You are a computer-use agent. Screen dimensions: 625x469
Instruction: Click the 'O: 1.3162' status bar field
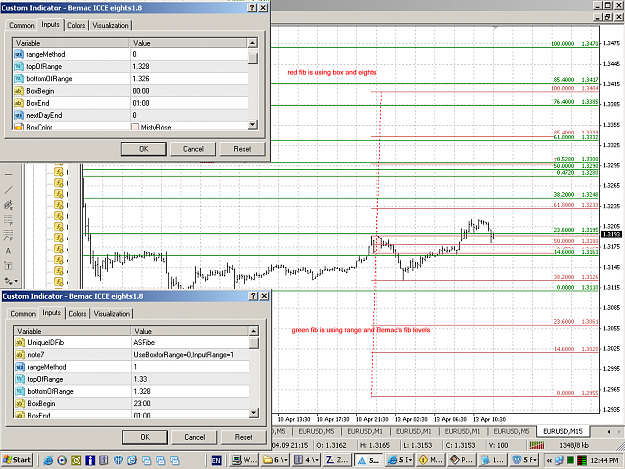coord(332,445)
